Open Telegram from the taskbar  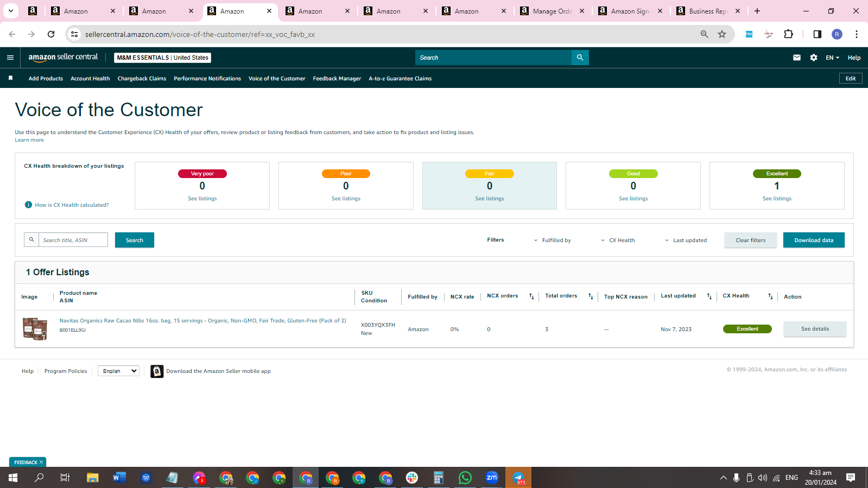(x=518, y=478)
